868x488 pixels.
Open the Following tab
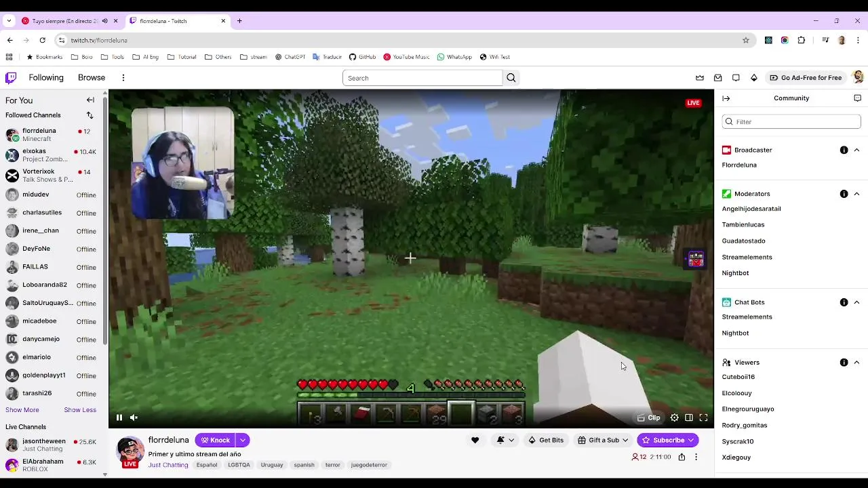coord(46,78)
